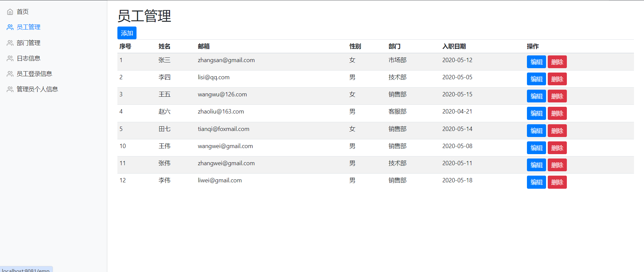
Task: Click the 操作 column header
Action: pos(533,46)
